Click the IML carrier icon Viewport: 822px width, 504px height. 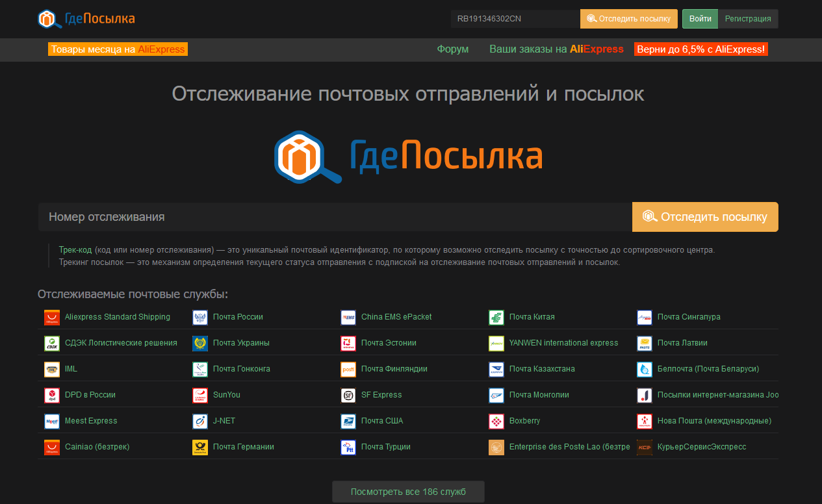point(52,370)
